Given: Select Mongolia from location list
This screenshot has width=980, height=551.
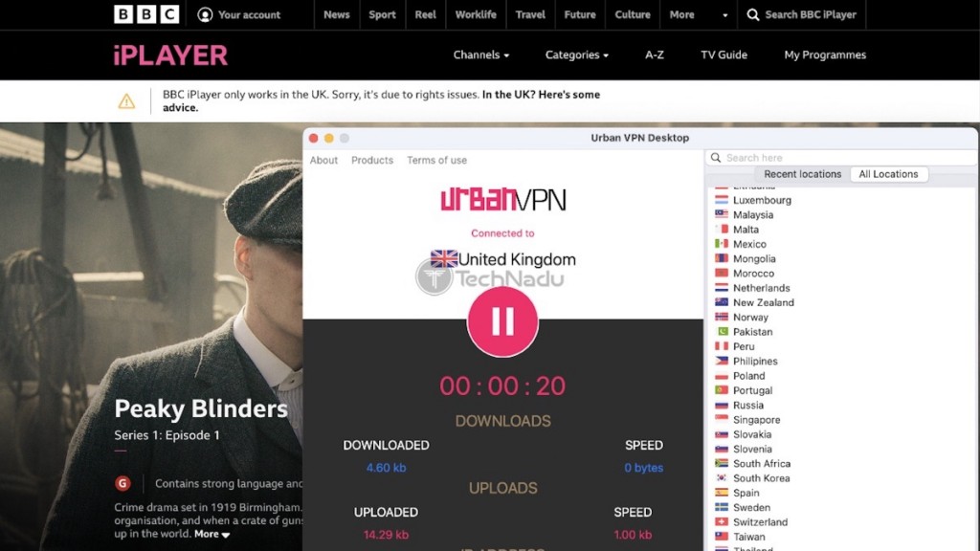Looking at the screenshot, I should (754, 258).
